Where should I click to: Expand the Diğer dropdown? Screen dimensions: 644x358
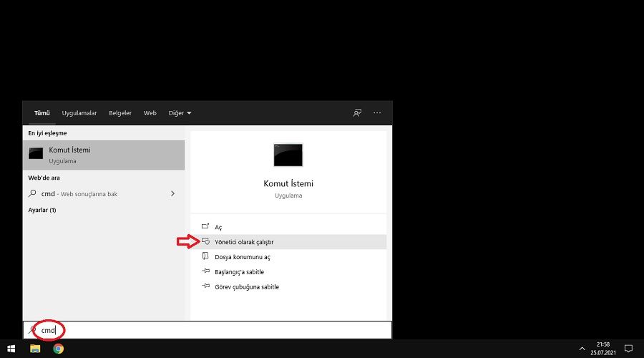click(180, 113)
